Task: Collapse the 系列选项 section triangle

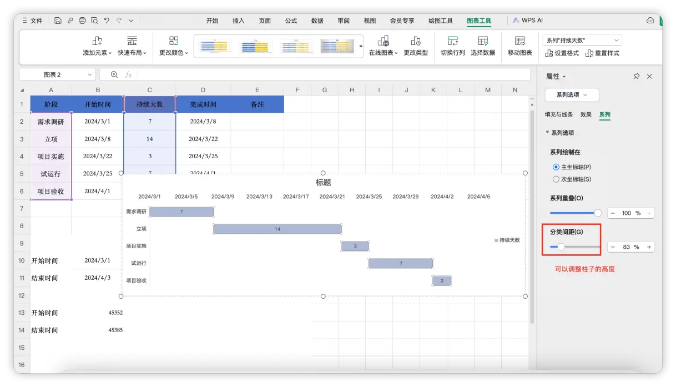Action: click(x=548, y=132)
